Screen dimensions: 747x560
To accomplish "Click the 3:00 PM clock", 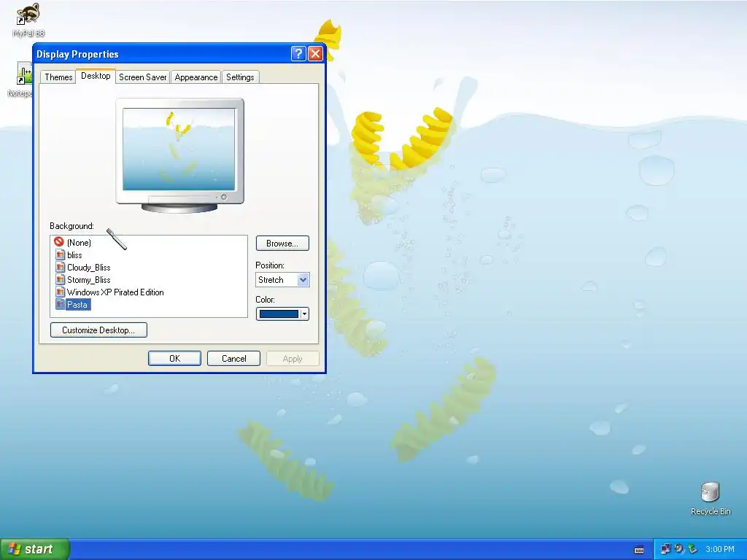I will pos(720,549).
